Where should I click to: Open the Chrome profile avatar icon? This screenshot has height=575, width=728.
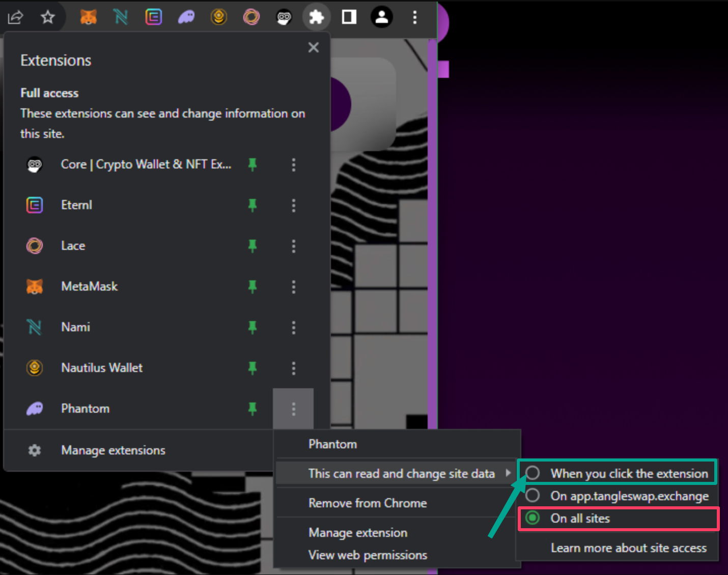pyautogui.click(x=382, y=17)
